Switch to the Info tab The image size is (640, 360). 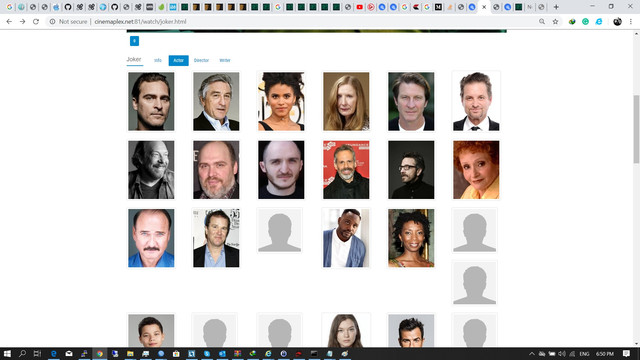coord(158,60)
